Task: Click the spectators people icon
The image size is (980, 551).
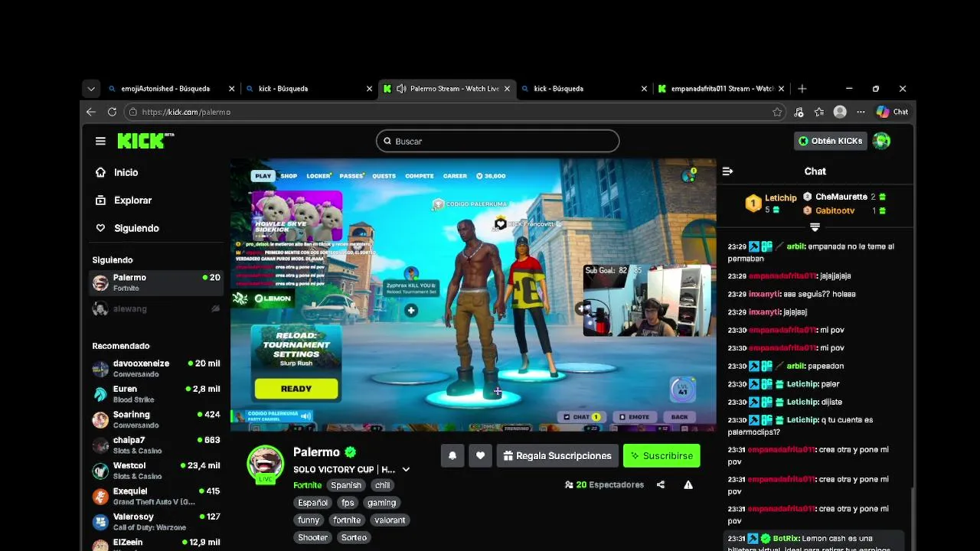Action: [x=569, y=484]
